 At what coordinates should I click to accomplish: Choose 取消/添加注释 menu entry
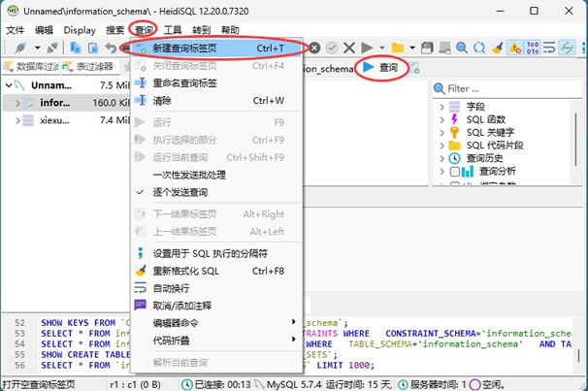point(216,306)
